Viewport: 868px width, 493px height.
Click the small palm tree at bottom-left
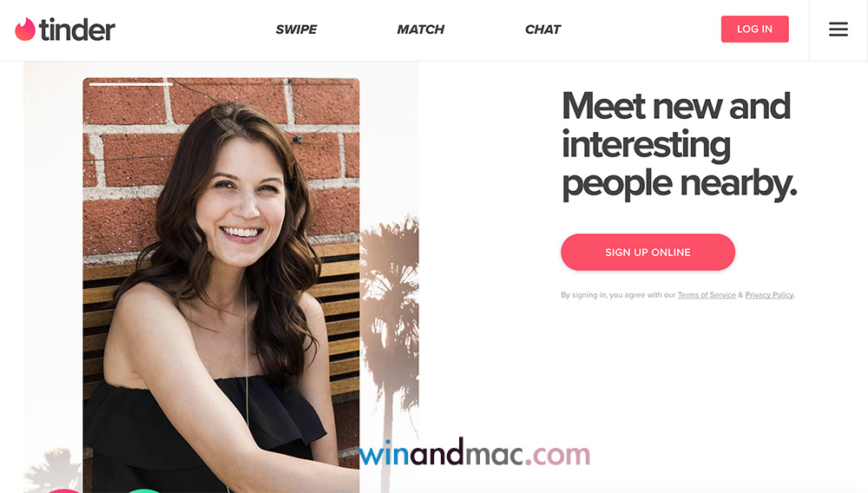[53, 470]
